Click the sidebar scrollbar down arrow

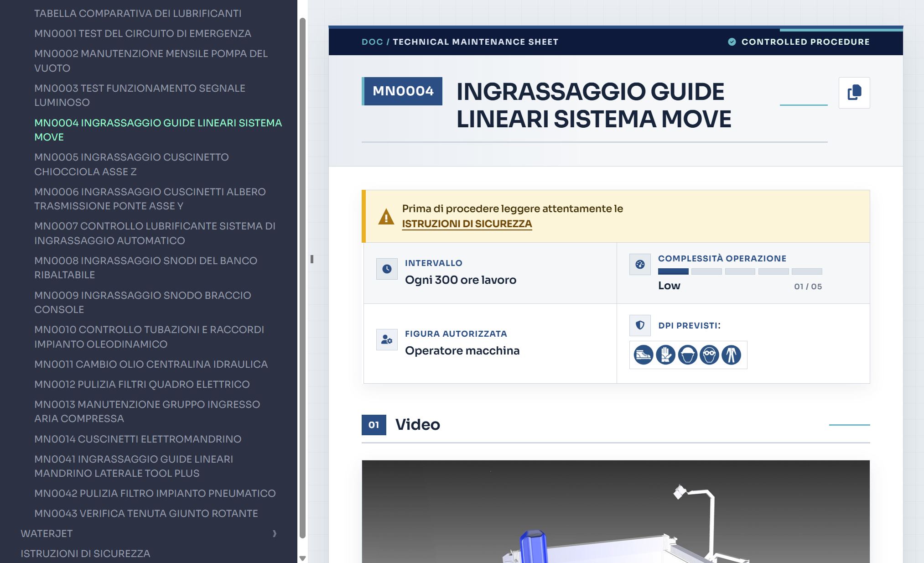(302, 558)
